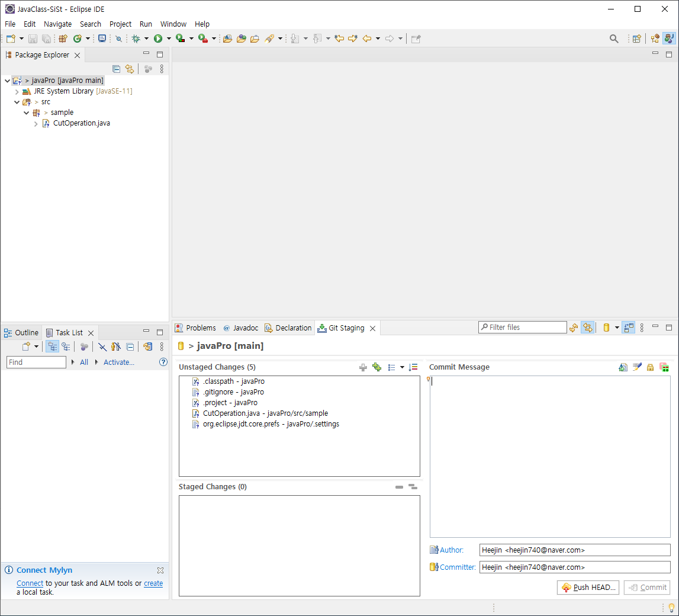Click the Open Console monitor icon
This screenshot has width=679, height=616.
click(x=102, y=38)
